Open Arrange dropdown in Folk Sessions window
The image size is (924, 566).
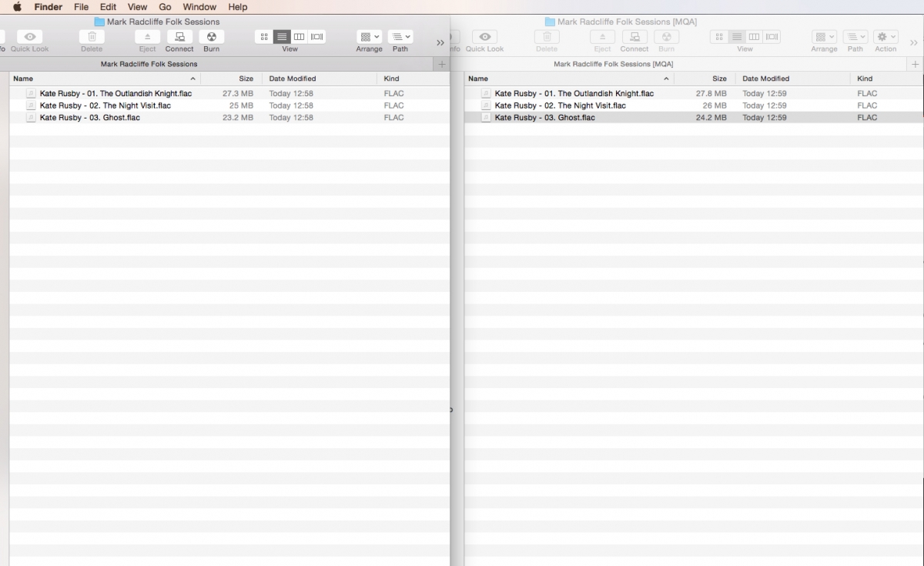coord(369,36)
